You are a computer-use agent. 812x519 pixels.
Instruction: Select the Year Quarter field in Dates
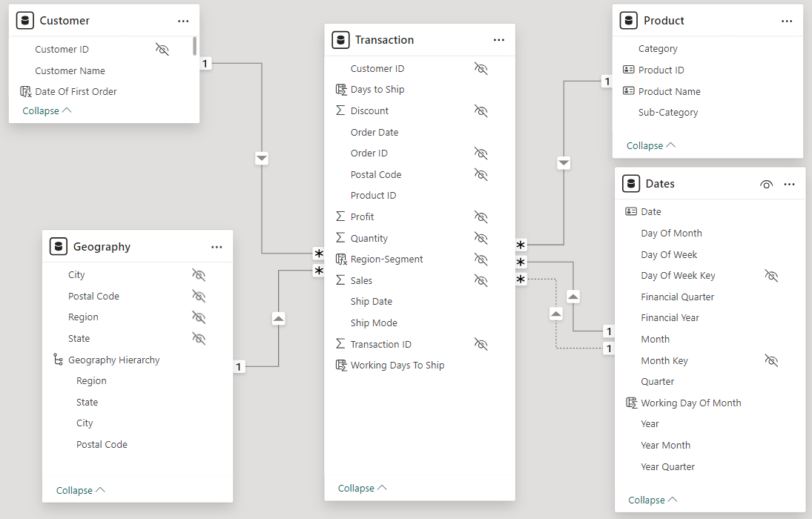point(667,466)
